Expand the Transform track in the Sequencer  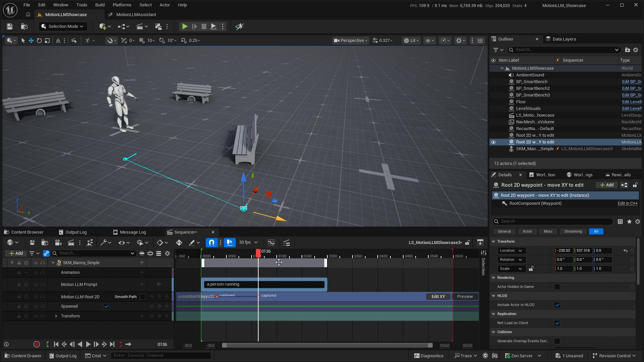pyautogui.click(x=56, y=316)
